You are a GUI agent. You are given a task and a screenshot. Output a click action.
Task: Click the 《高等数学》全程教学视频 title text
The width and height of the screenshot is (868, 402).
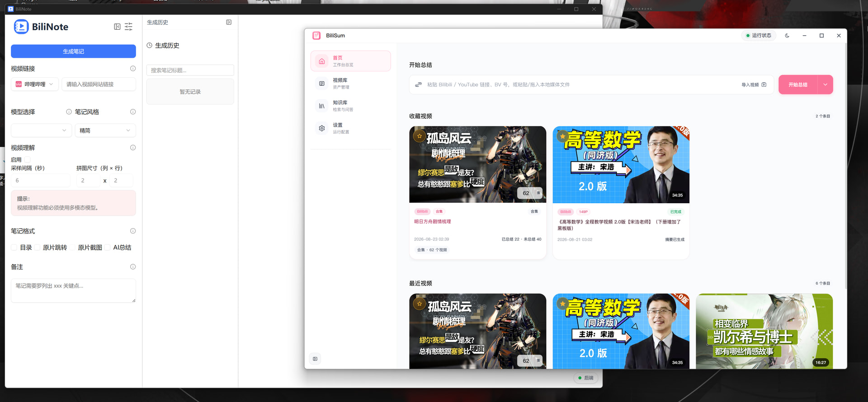619,225
